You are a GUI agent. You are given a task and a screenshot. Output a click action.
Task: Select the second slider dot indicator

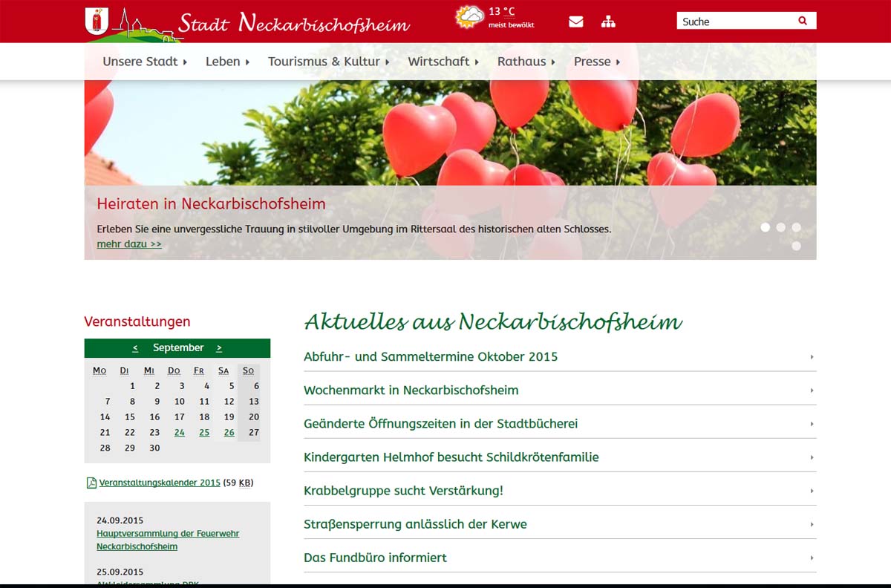tap(781, 227)
